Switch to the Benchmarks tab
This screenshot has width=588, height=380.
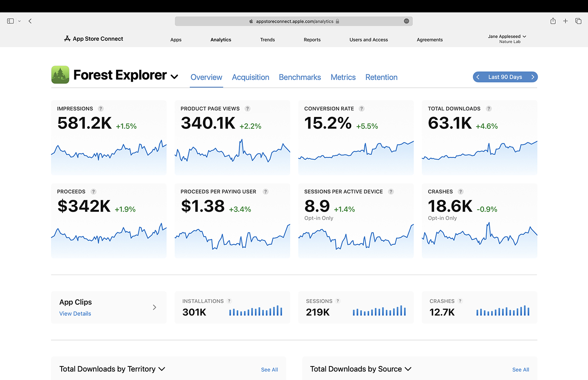coord(300,77)
